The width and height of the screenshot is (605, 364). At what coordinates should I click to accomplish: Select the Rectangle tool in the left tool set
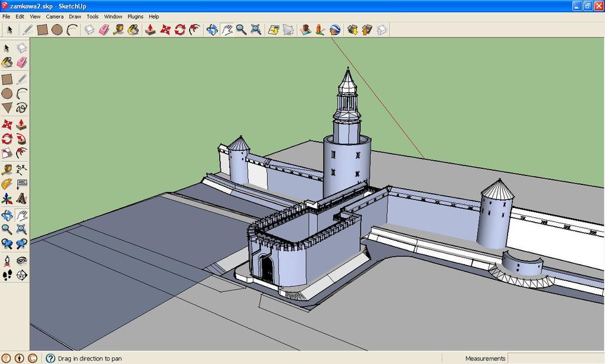pyautogui.click(x=7, y=79)
